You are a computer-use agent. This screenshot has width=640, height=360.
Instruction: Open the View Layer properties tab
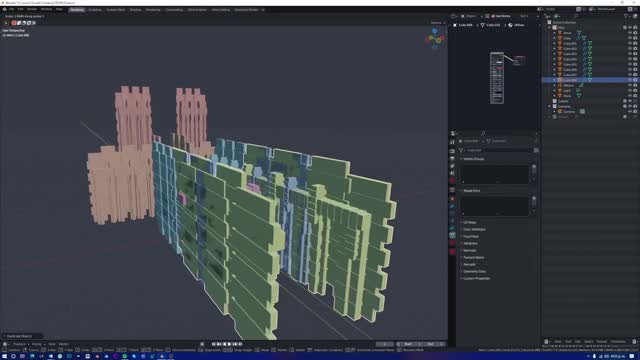(x=452, y=166)
